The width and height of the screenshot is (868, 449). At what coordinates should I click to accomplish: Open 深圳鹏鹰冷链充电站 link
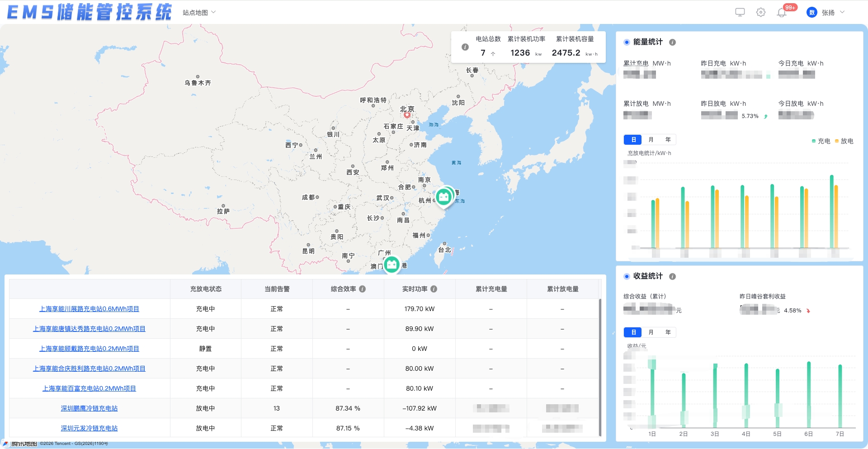pyautogui.click(x=89, y=408)
